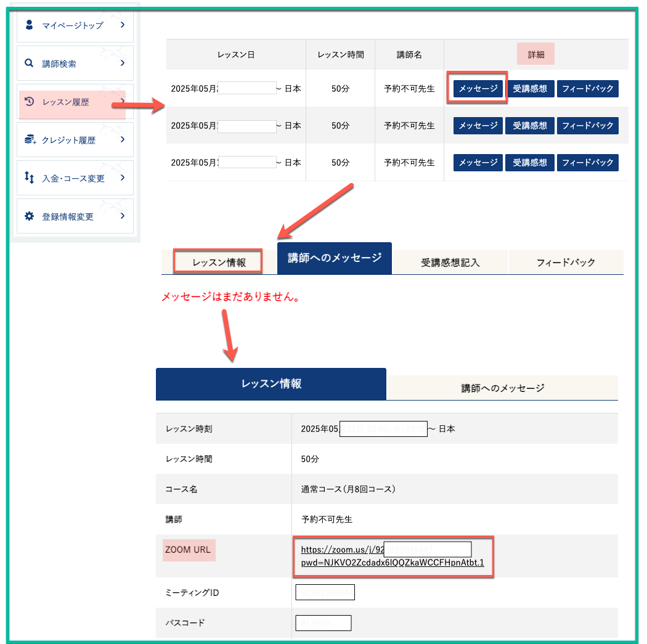Click the up-down arrows icon for 入金・コース変更
Screen dimensions: 647x644
29,177
